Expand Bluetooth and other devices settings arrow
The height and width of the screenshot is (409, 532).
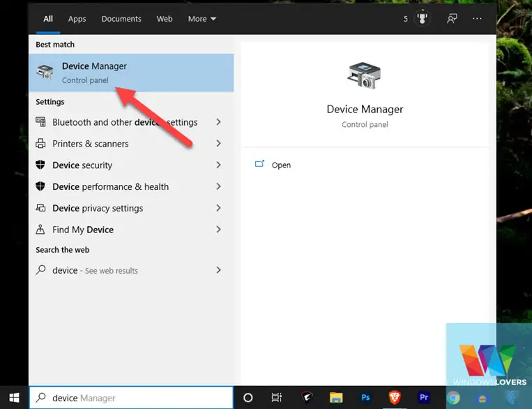coord(218,122)
